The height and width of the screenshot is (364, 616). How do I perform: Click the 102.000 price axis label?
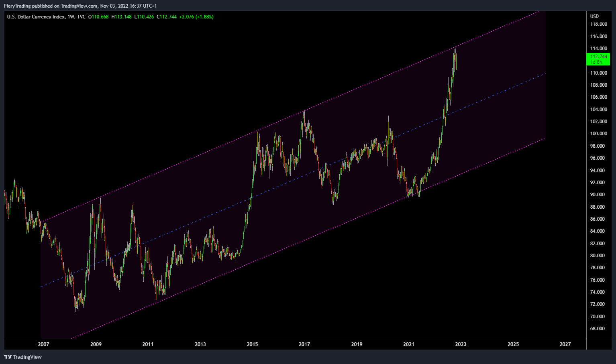click(x=598, y=122)
